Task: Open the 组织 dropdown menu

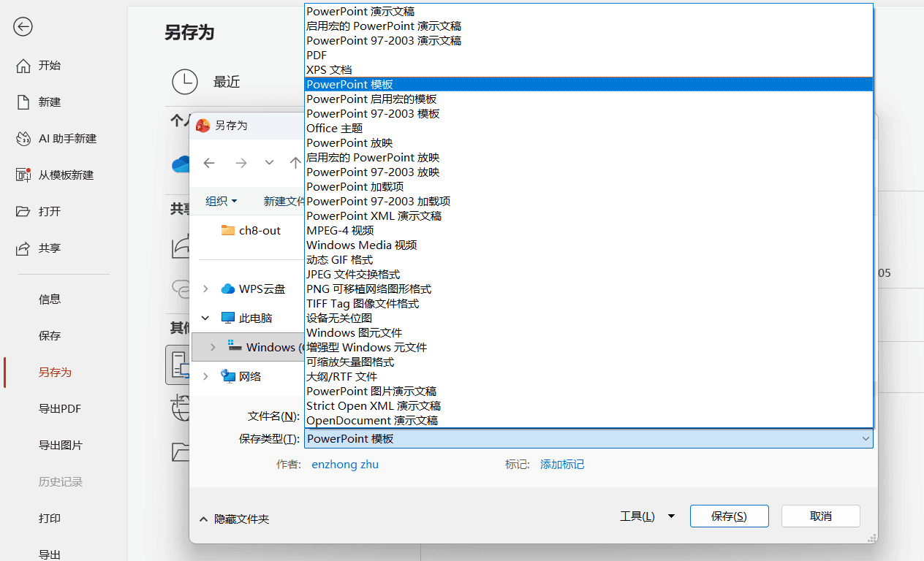Action: click(x=221, y=201)
